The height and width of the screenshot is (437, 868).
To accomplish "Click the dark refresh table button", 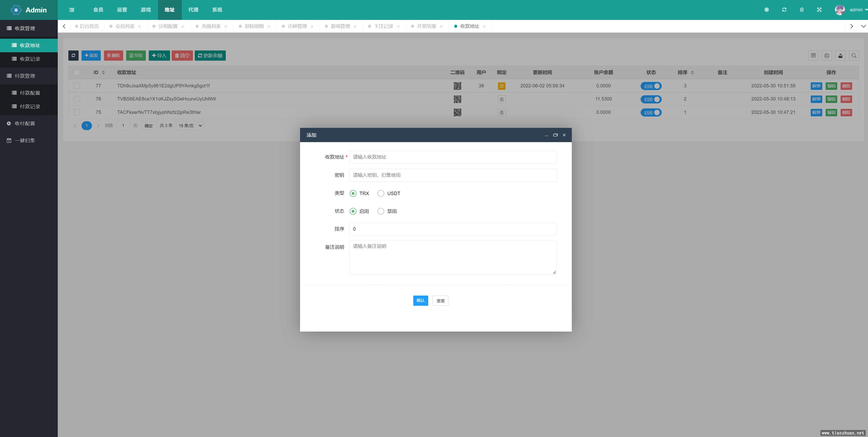I will point(73,55).
